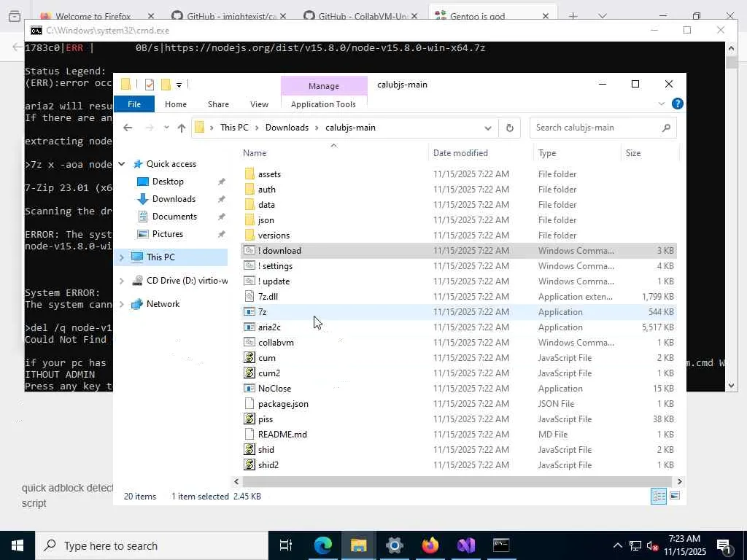Viewport: 747px width, 560px height.
Task: Click This PC in the address breadcrumb
Action: click(234, 128)
